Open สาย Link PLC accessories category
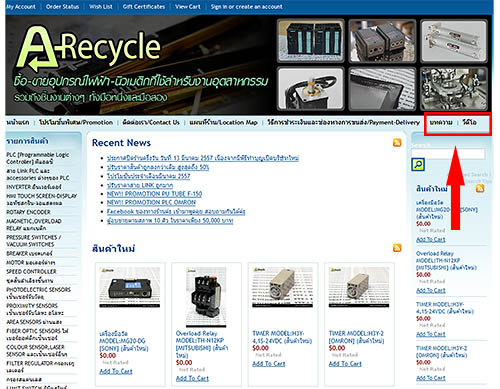Viewport: 500px width, 389px height. (x=38, y=174)
